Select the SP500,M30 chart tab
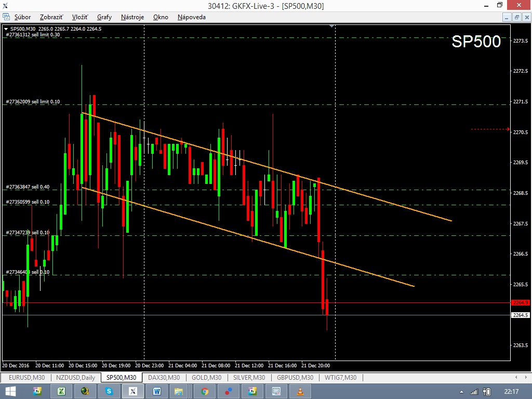Screen dimensions: 532x399 point(121,377)
